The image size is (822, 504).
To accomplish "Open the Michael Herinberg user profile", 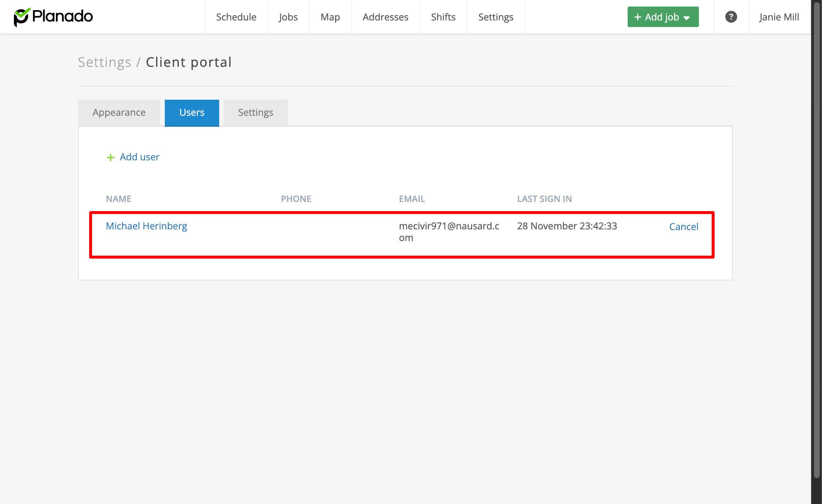I will [146, 226].
